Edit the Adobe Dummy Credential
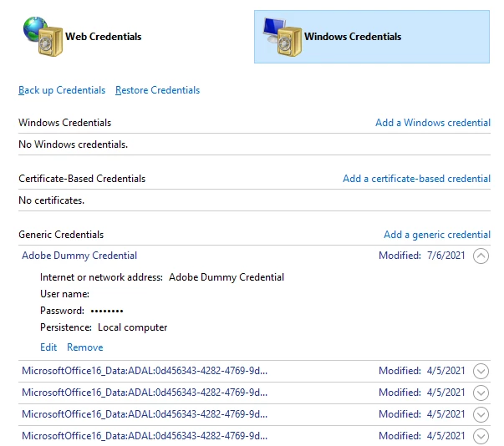The image size is (504, 446). [48, 347]
